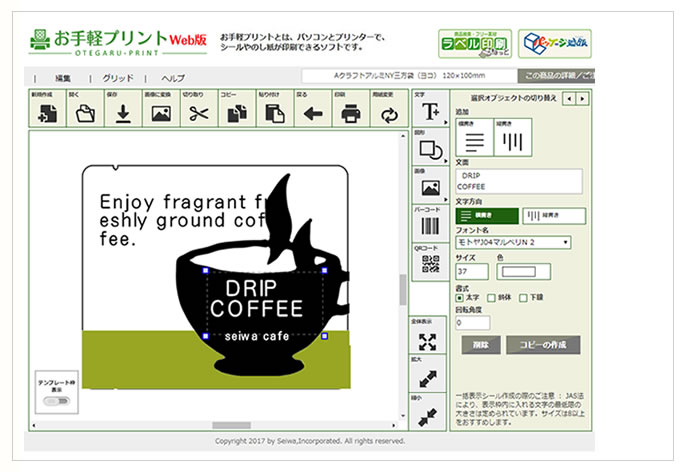Paste using the 貼り付け icon
Viewport: 690px width, 472px height.
click(x=275, y=109)
